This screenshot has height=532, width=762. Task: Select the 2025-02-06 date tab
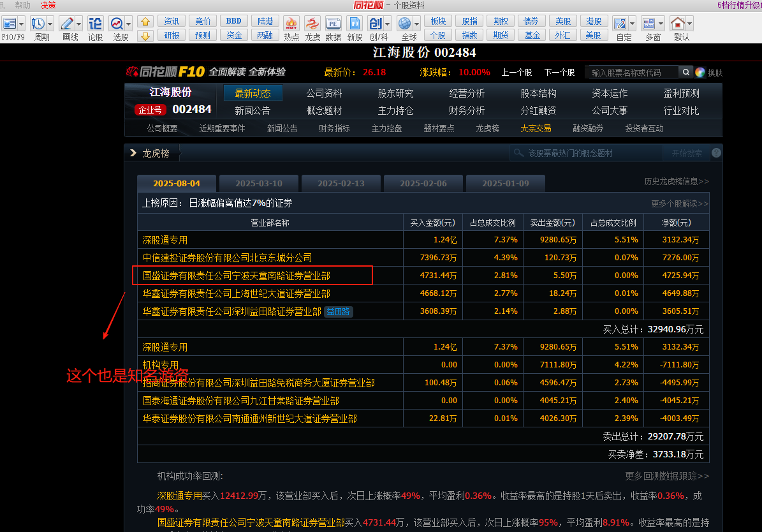pyautogui.click(x=423, y=183)
